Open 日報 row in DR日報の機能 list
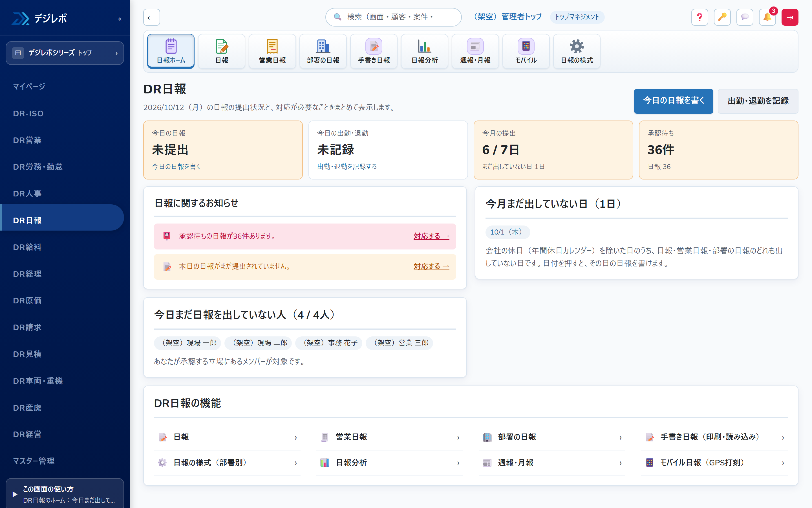 pos(227,437)
